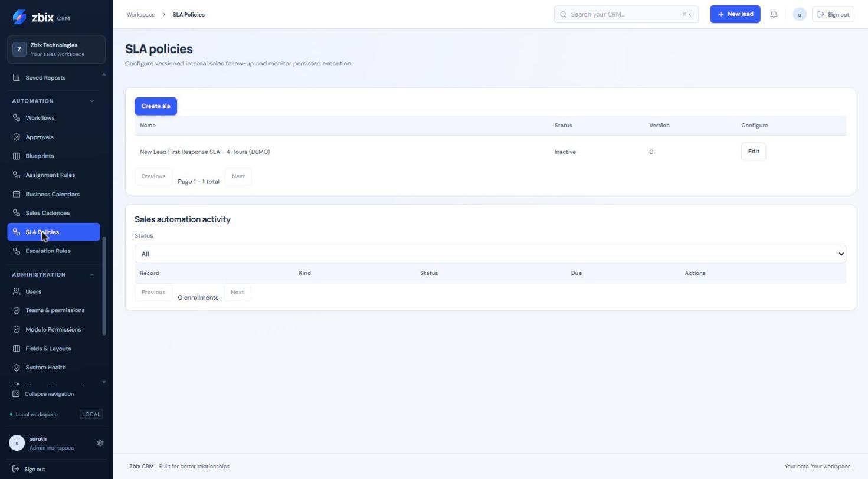Click the search magnifier icon
The width and height of the screenshot is (868, 479).
click(x=563, y=14)
